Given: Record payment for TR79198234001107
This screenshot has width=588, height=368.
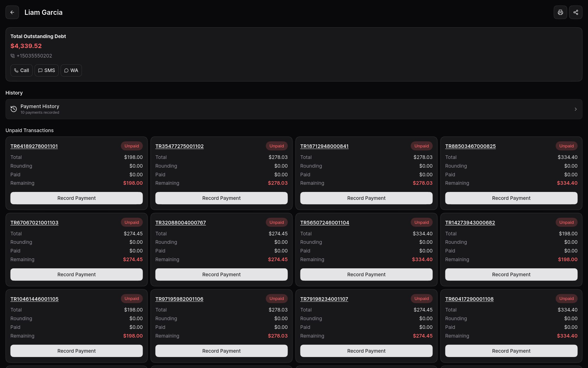Looking at the screenshot, I should pyautogui.click(x=366, y=351).
